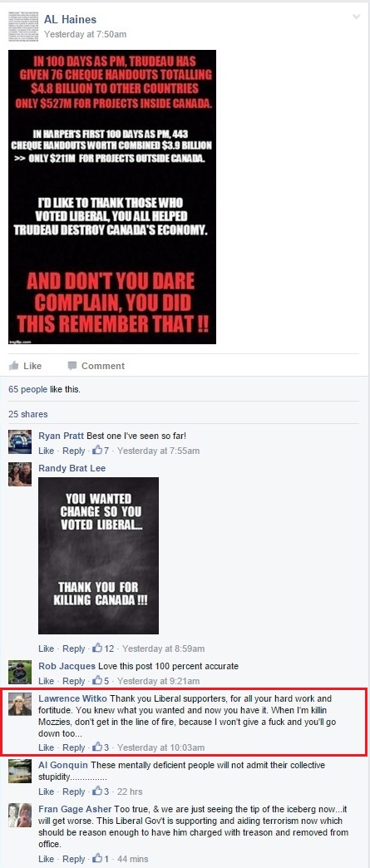Open the Trudeau handouts meme image
The image size is (370, 868).
(112, 197)
